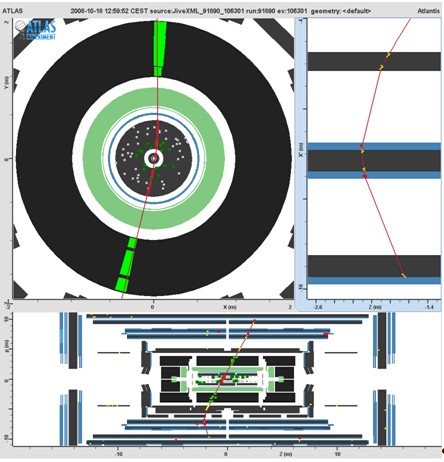Click Z (m) axis label in ρ-Z view
The height and width of the screenshot is (462, 444).
287,454
